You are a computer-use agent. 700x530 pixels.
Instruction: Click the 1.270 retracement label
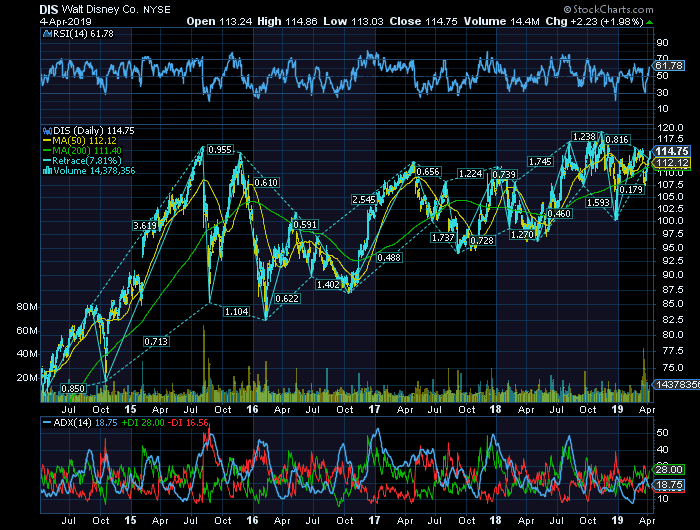click(x=522, y=234)
